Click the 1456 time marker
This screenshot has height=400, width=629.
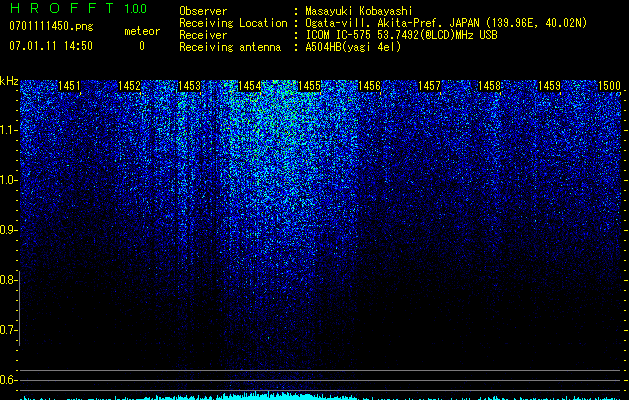tap(369, 86)
